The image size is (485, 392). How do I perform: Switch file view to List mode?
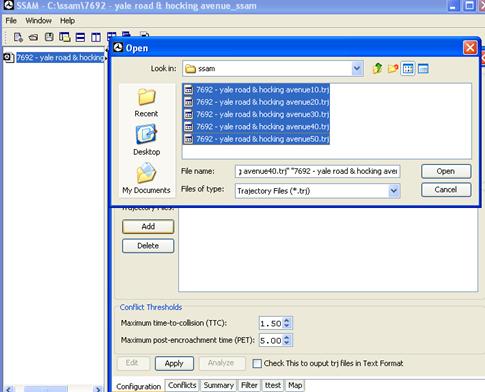pyautogui.click(x=408, y=69)
